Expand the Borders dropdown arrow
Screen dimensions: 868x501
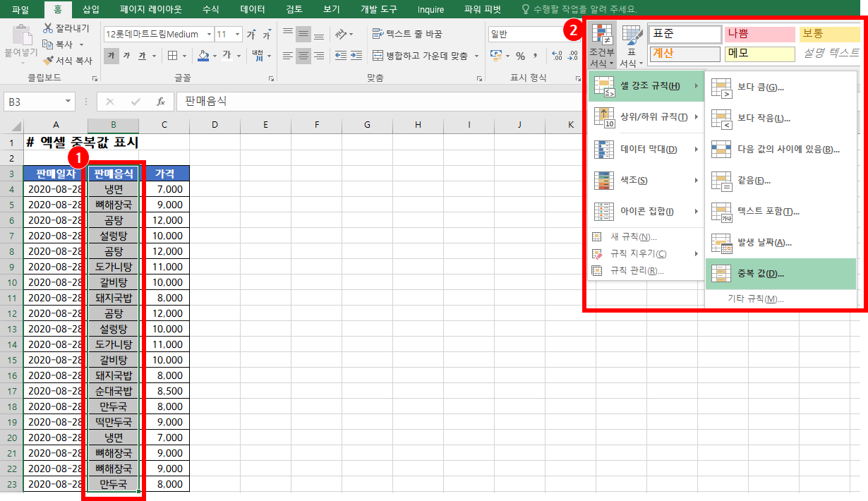pyautogui.click(x=185, y=56)
